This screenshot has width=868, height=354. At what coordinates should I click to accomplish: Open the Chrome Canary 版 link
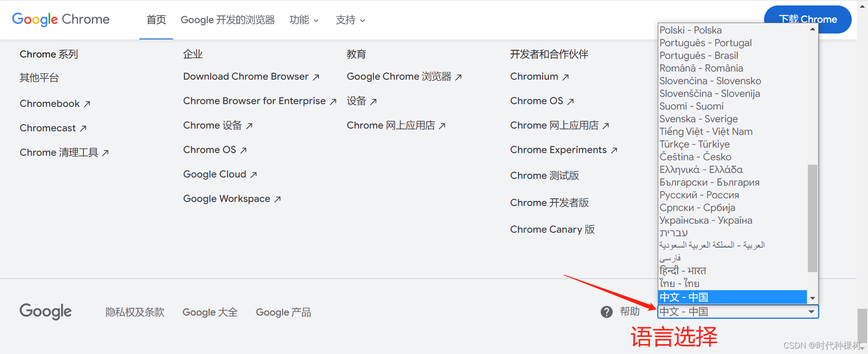tap(552, 230)
